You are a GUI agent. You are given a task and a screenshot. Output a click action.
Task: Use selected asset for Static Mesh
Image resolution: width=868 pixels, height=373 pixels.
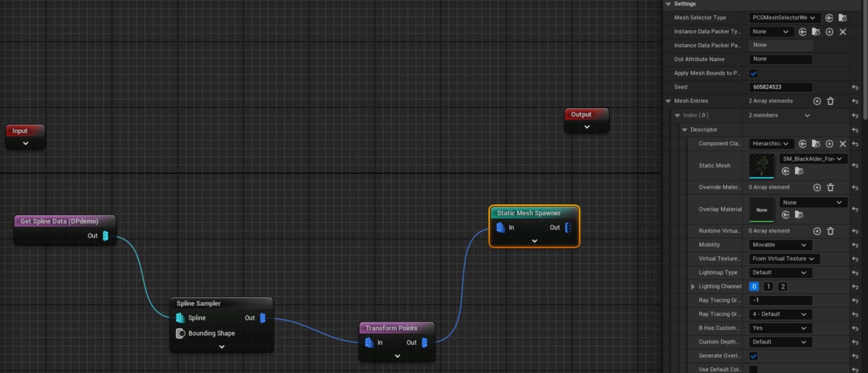pyautogui.click(x=786, y=171)
